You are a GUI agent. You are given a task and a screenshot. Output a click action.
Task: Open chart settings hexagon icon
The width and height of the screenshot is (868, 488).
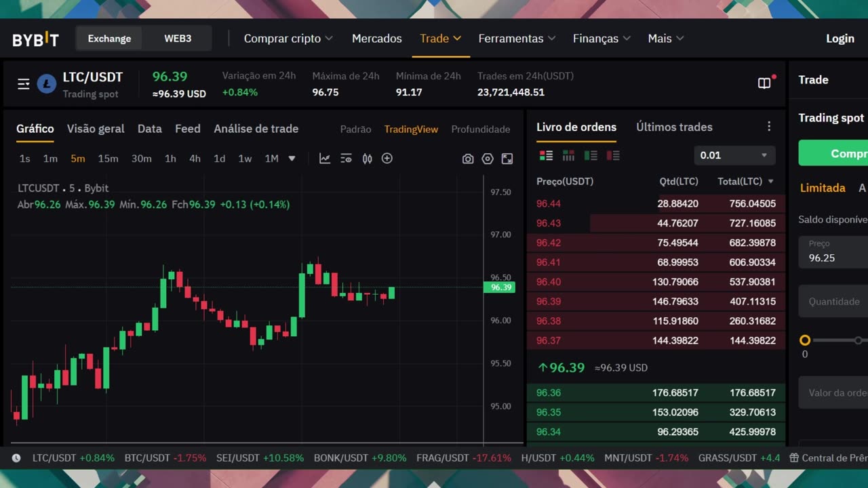click(x=488, y=159)
